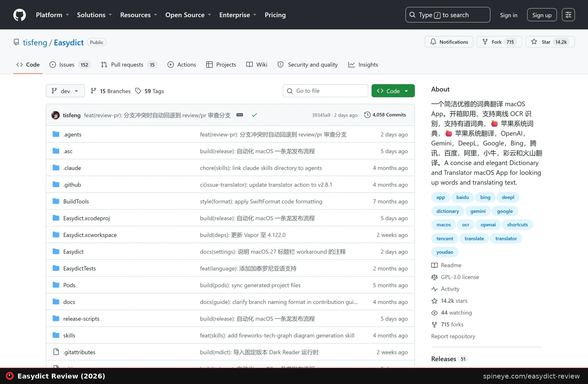Click the appearance settings icon in header

pos(568,15)
